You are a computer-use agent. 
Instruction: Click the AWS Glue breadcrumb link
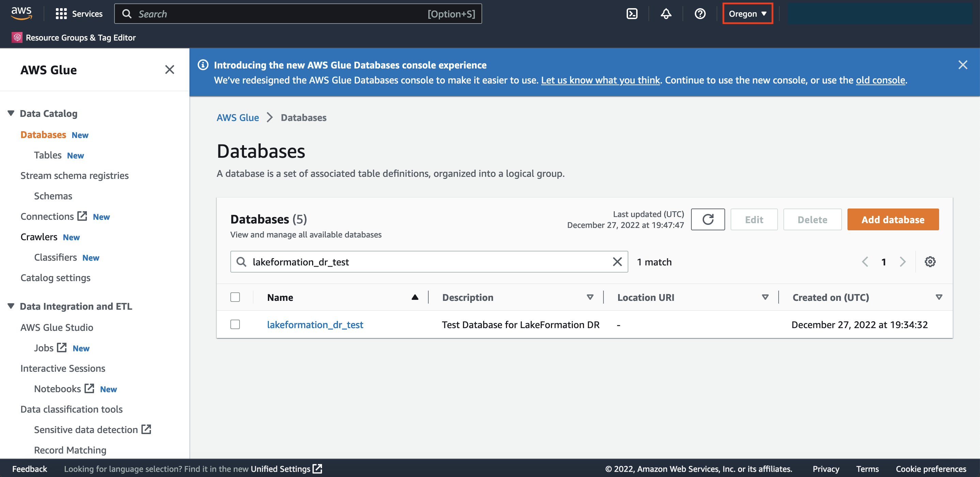[238, 117]
